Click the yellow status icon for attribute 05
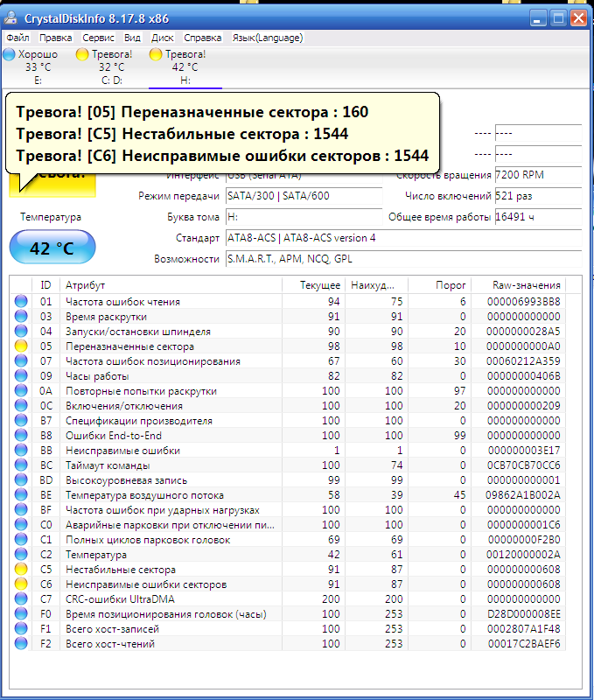This screenshot has width=594, height=700. click(x=21, y=346)
